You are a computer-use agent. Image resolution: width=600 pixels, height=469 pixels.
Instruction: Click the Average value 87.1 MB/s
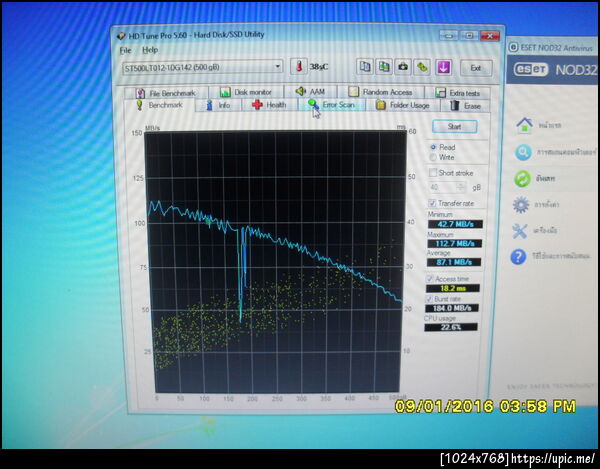click(454, 262)
